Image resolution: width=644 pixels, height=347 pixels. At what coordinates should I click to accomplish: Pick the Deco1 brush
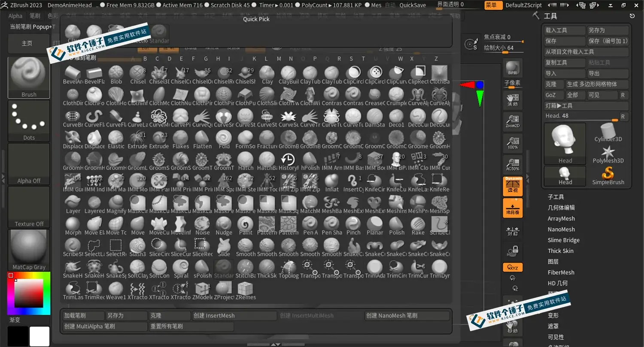pyautogui.click(x=396, y=118)
